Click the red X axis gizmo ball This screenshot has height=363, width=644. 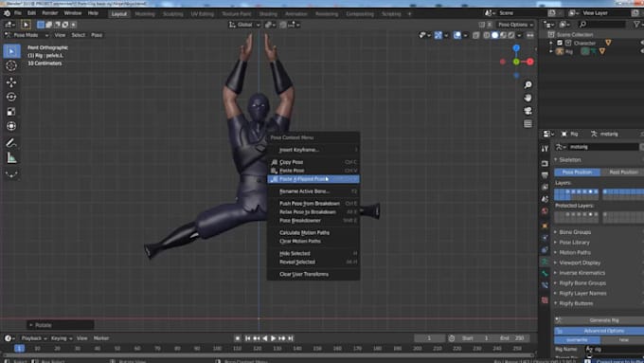point(530,62)
